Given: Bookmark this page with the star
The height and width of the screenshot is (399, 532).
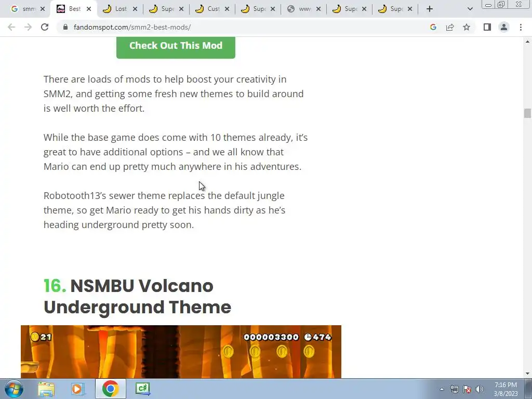Looking at the screenshot, I should [467, 27].
